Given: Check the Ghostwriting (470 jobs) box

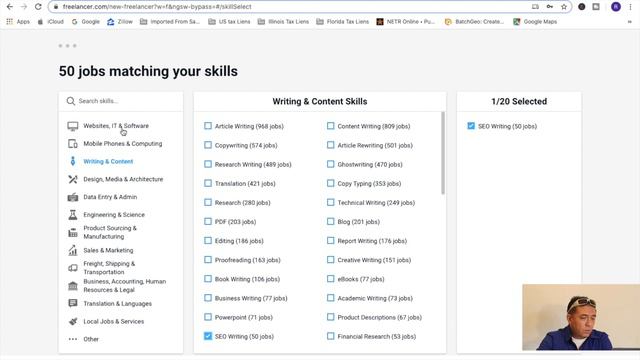Looking at the screenshot, I should tap(331, 164).
